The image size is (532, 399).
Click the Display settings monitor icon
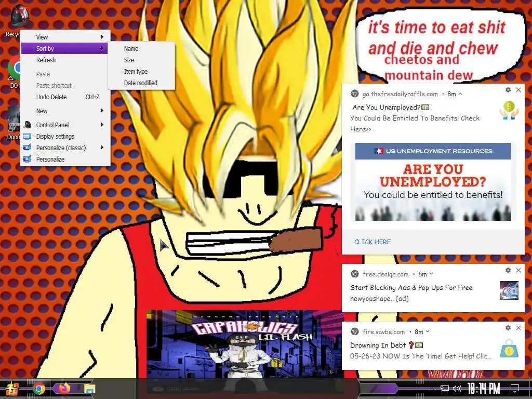[28, 137]
